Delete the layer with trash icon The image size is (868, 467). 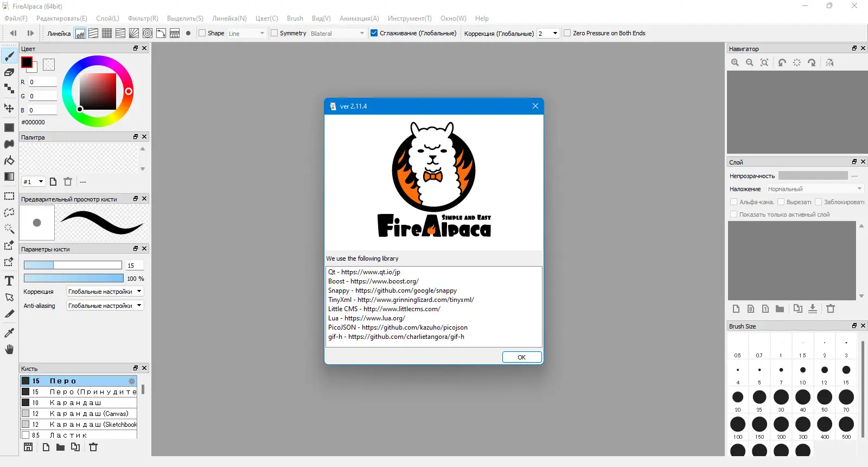[831, 308]
